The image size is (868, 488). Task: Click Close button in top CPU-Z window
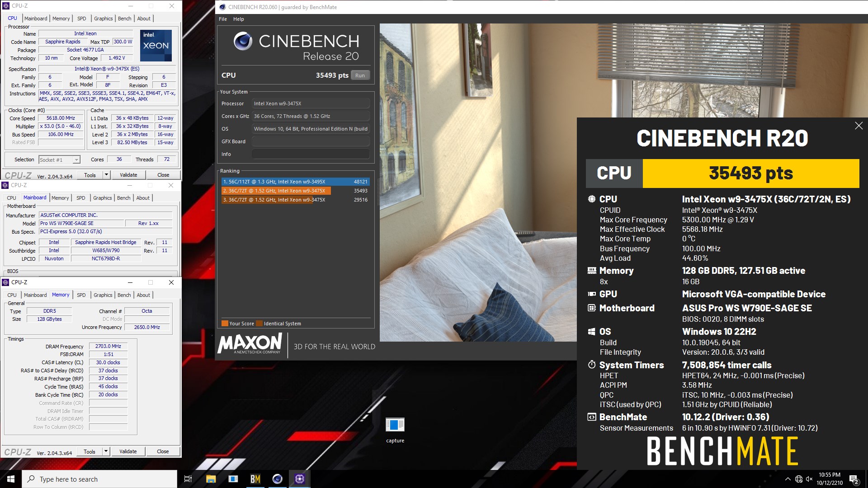pos(163,175)
